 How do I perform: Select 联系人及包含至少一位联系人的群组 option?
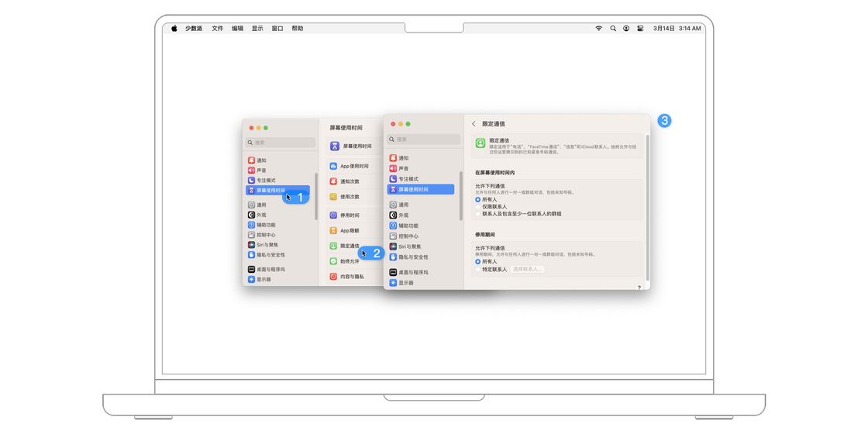point(477,214)
